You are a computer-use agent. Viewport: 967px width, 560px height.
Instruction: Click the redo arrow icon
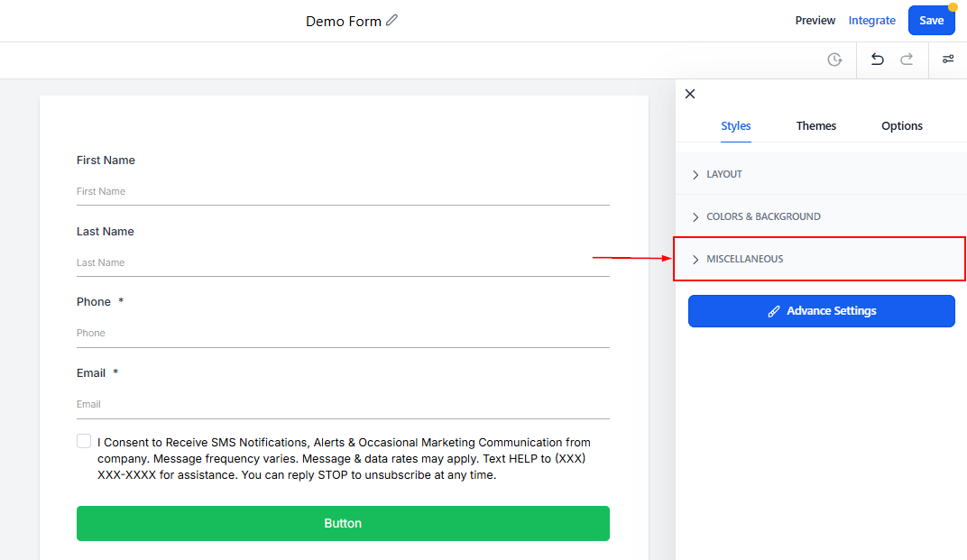click(907, 60)
